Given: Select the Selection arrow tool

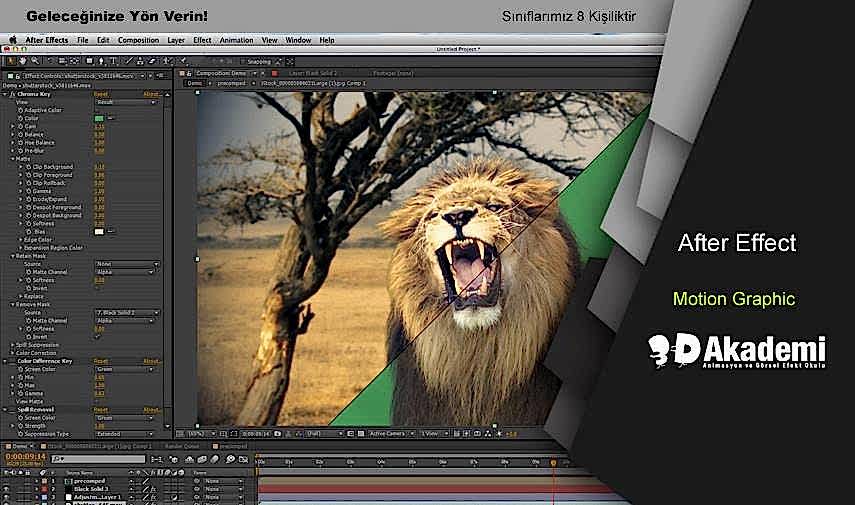Looking at the screenshot, I should [x=9, y=61].
